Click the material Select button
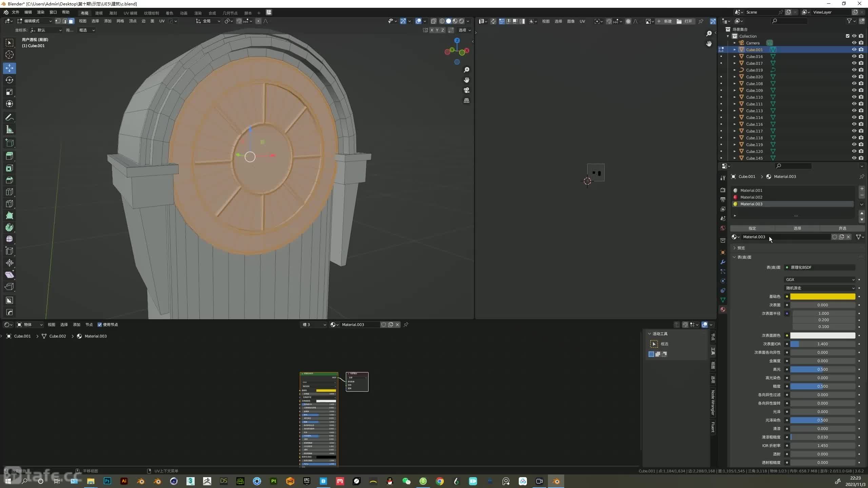Screen dimensions: 868x488 click(797, 228)
